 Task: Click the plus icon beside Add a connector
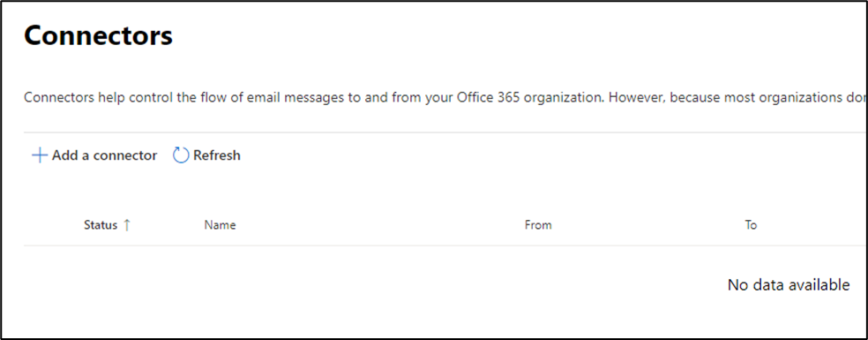tap(40, 155)
